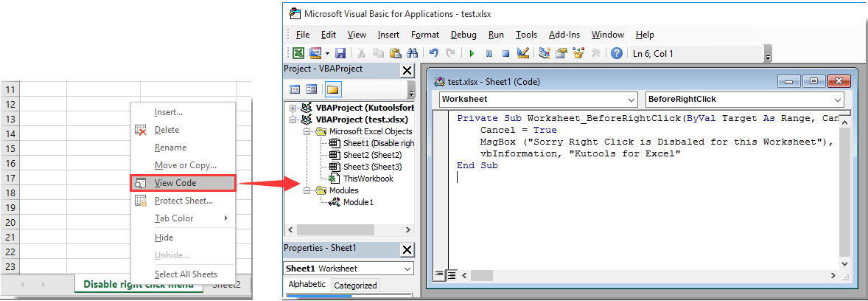Run the macro with the green play button

pos(472,53)
